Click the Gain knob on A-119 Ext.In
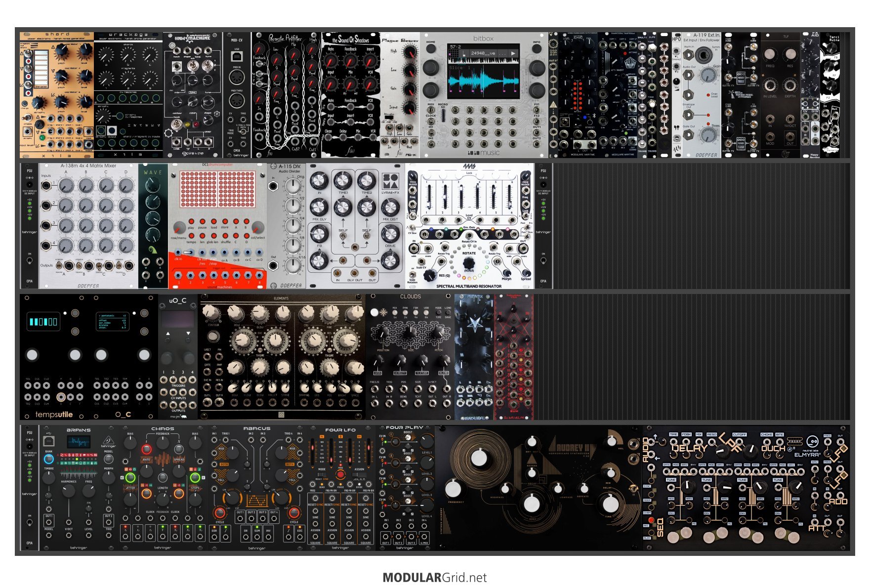This screenshot has height=588, width=870. coord(708,75)
